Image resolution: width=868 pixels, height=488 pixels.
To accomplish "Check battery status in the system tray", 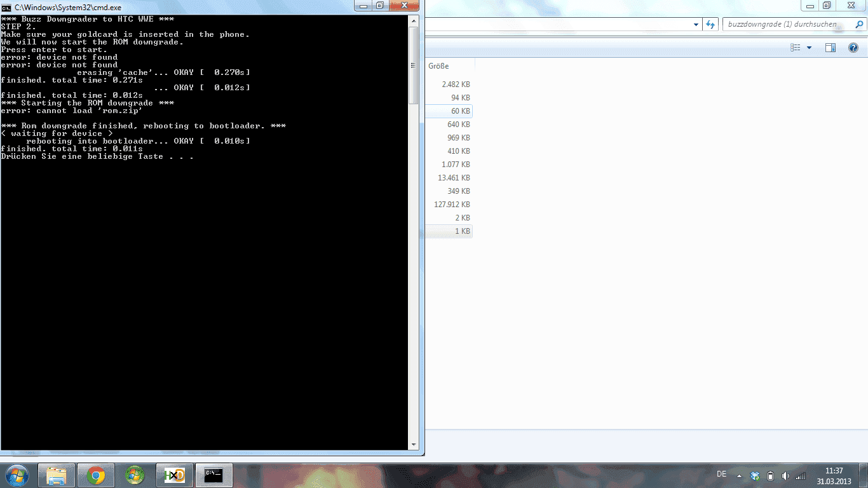I will click(770, 475).
